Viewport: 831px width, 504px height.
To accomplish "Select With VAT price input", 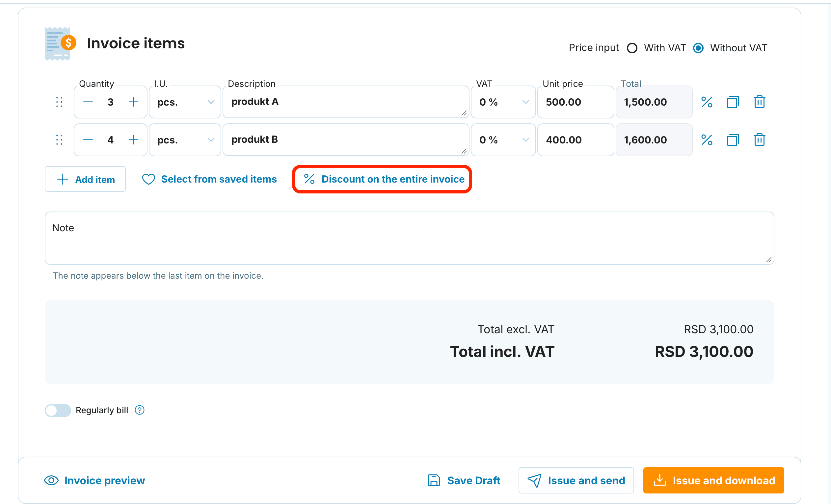I will tap(632, 48).
